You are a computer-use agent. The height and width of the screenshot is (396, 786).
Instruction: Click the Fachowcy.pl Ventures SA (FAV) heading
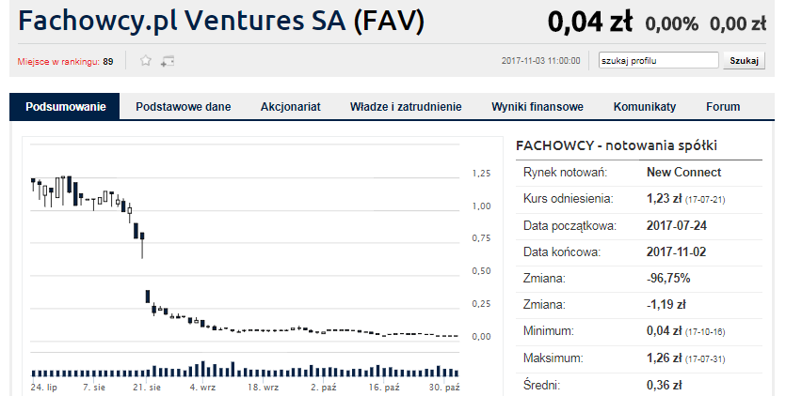[221, 21]
